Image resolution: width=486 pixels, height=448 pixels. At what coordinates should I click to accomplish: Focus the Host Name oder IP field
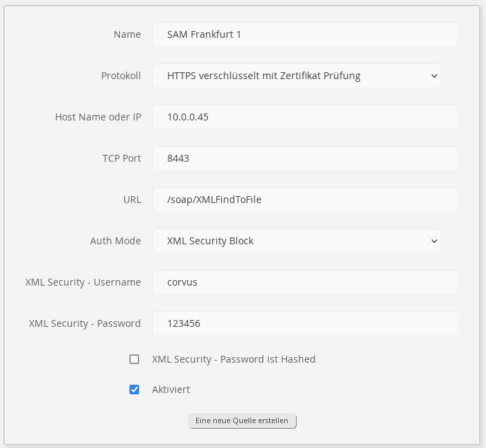(304, 117)
